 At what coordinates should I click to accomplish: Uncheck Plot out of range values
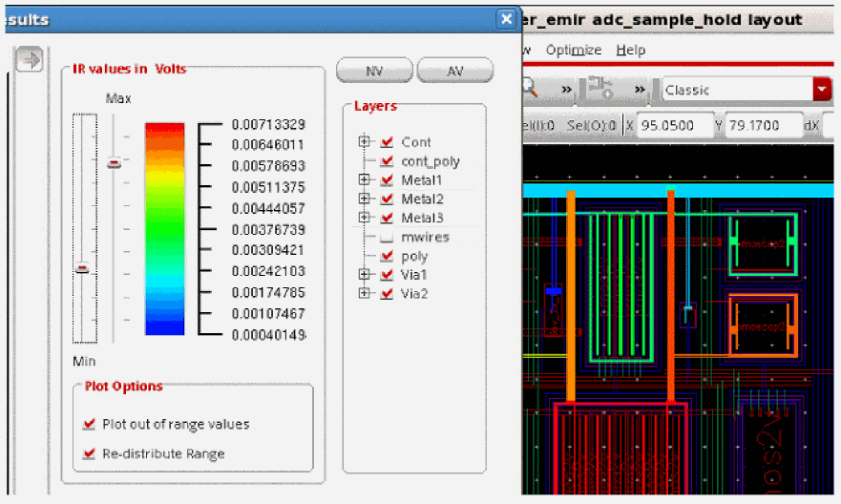coord(90,424)
